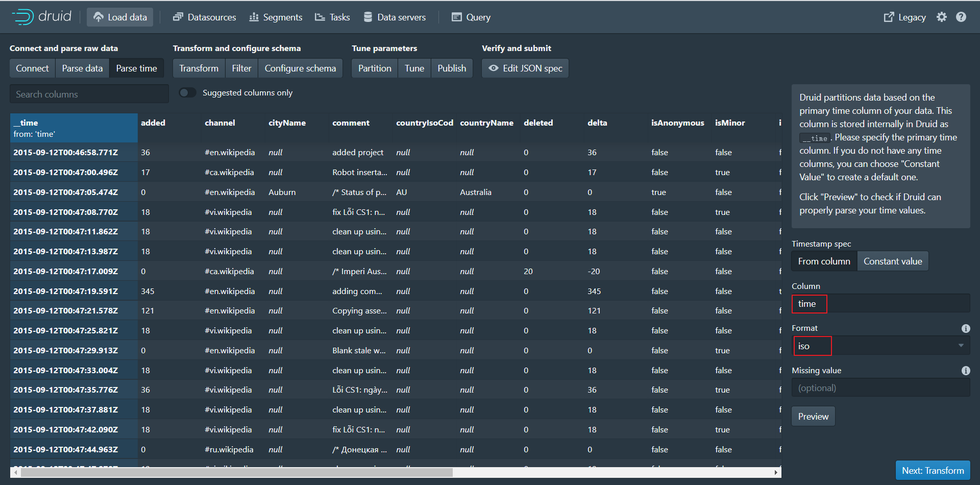Select the cityName column header

(297, 128)
